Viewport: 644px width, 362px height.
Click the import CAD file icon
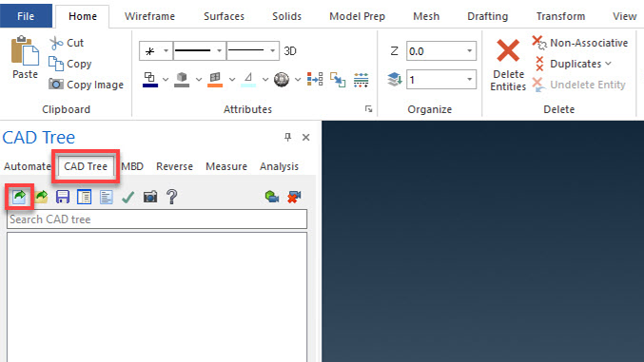tap(19, 197)
